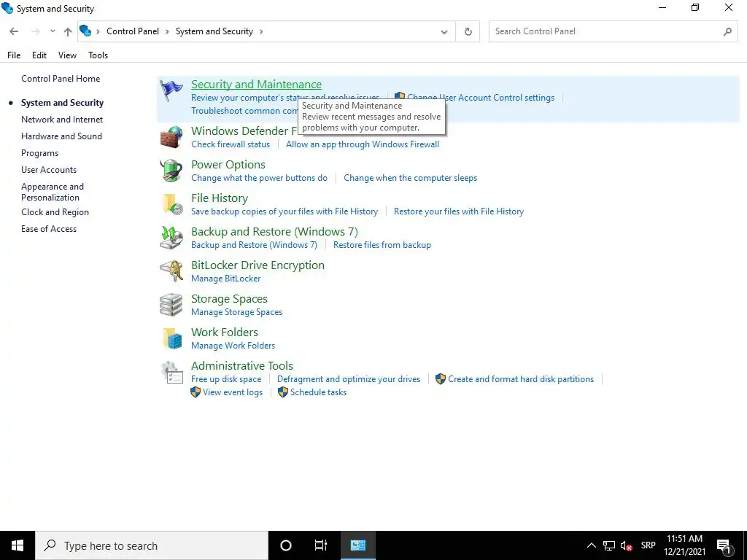The width and height of the screenshot is (747, 560).
Task: Click Create and format hard disk partitions
Action: click(521, 379)
